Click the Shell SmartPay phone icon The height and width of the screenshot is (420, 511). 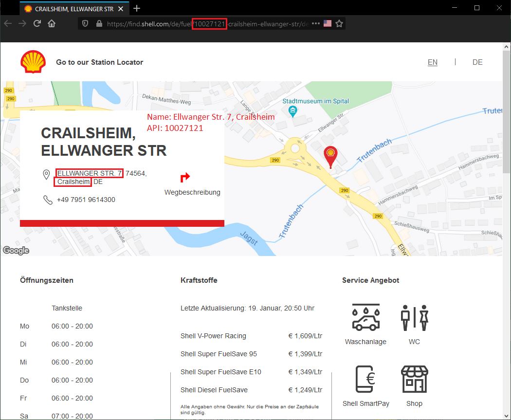pyautogui.click(x=365, y=379)
